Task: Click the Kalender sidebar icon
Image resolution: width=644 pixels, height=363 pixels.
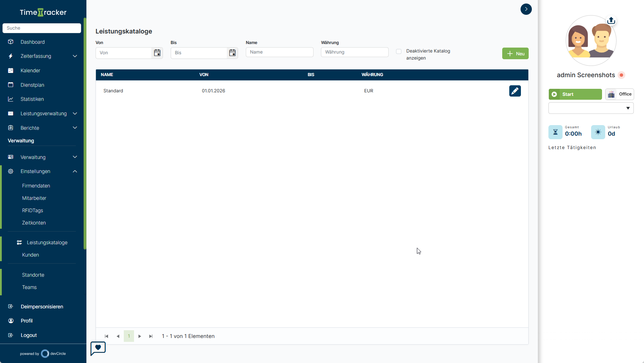Action: 11,70
